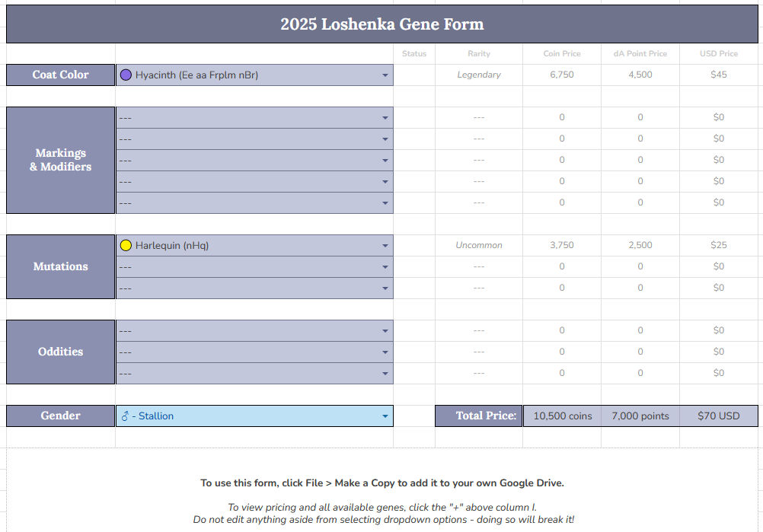Open the first Markings & Modifiers dropdown
This screenshot has height=532, width=763.
tap(385, 118)
